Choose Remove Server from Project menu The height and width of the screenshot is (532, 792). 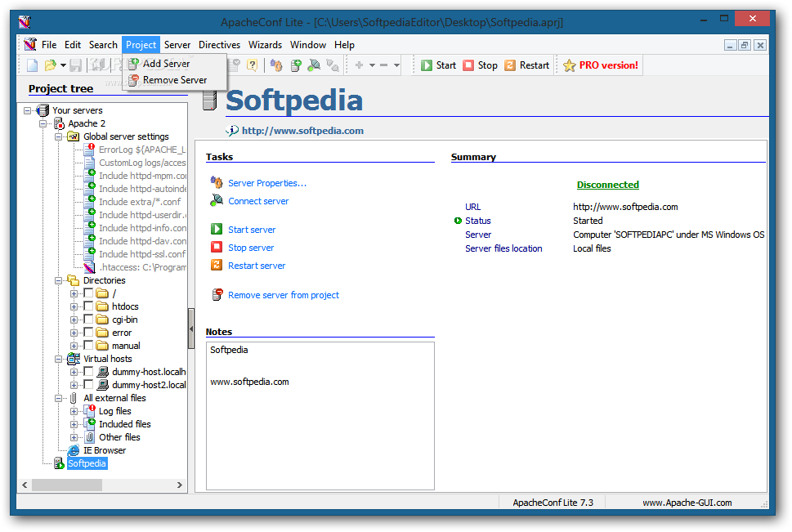click(x=174, y=80)
